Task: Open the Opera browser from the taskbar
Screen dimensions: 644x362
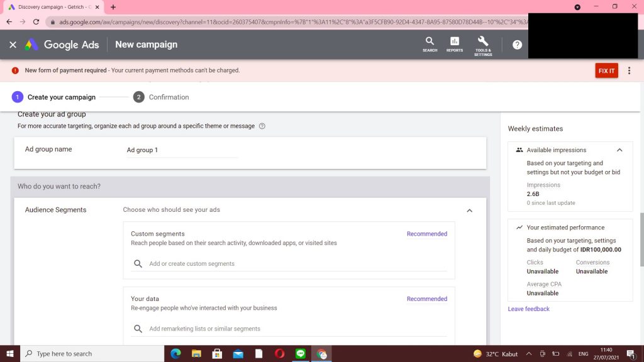Action: point(280,353)
